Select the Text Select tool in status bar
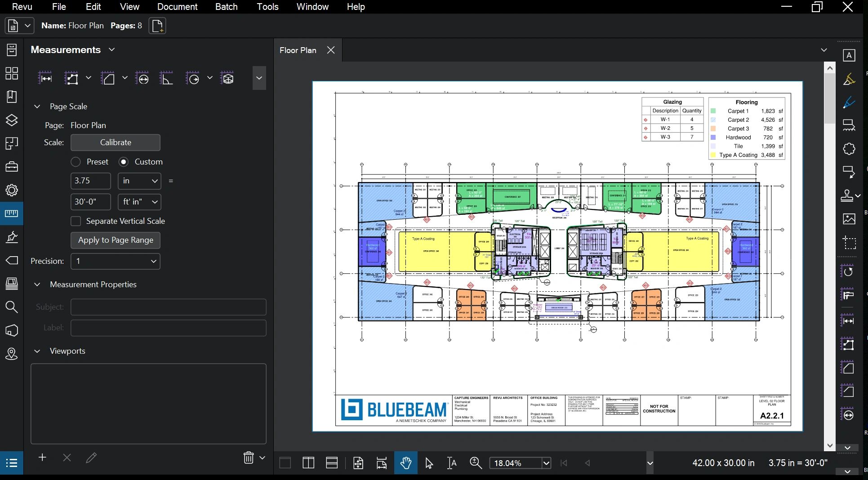This screenshot has height=480, width=868. pos(451,463)
